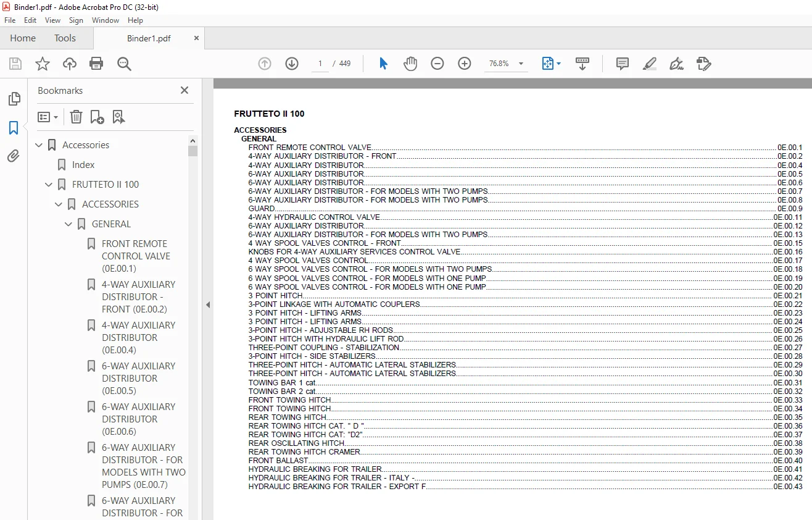812x520 pixels.
Task: Toggle the Bookmarks panel icon in sidebar
Action: (14, 128)
